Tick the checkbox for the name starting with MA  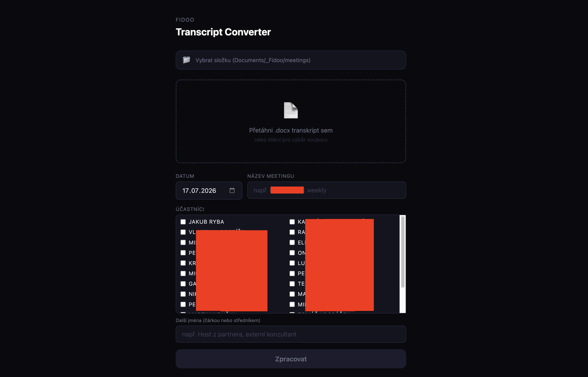point(292,294)
